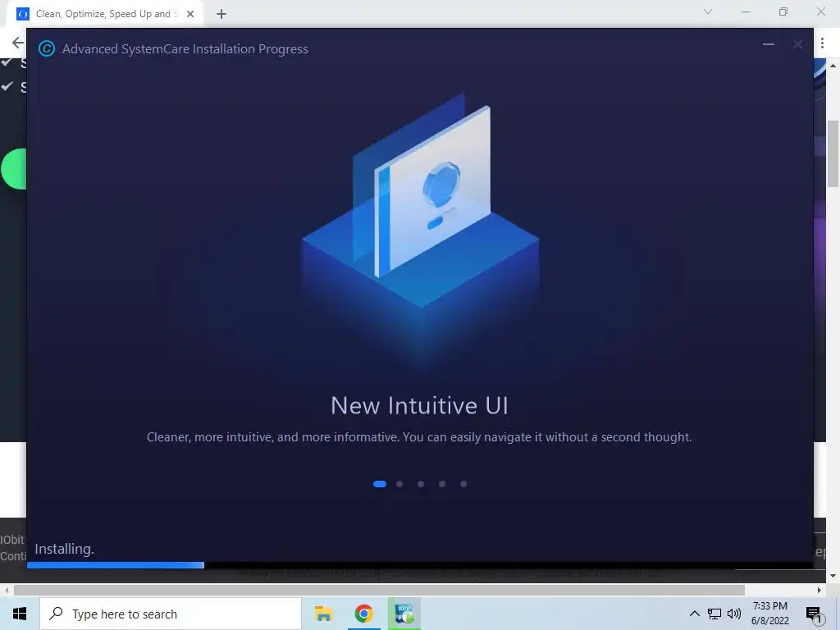Select the second slide indicator dot
Screen dimensions: 840x630
(399, 484)
